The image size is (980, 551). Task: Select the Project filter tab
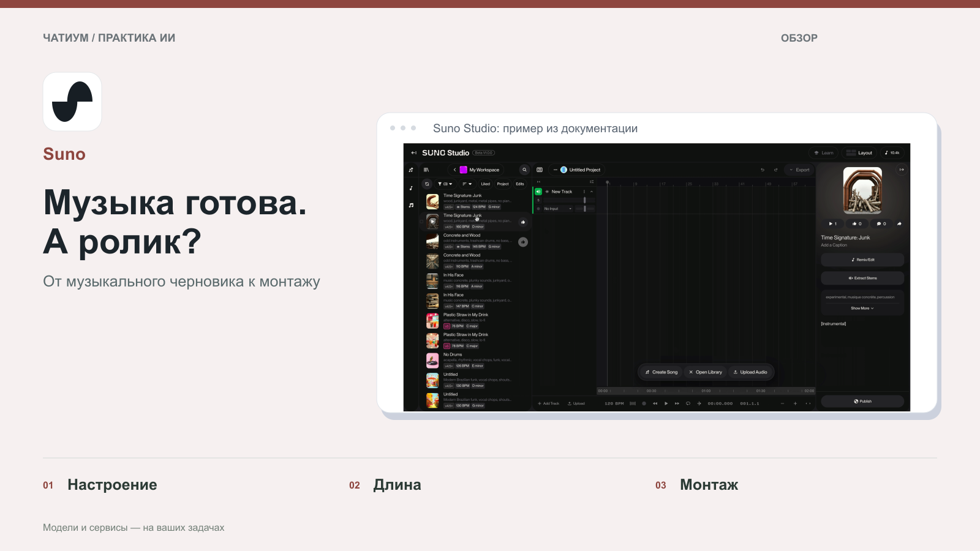pyautogui.click(x=503, y=184)
